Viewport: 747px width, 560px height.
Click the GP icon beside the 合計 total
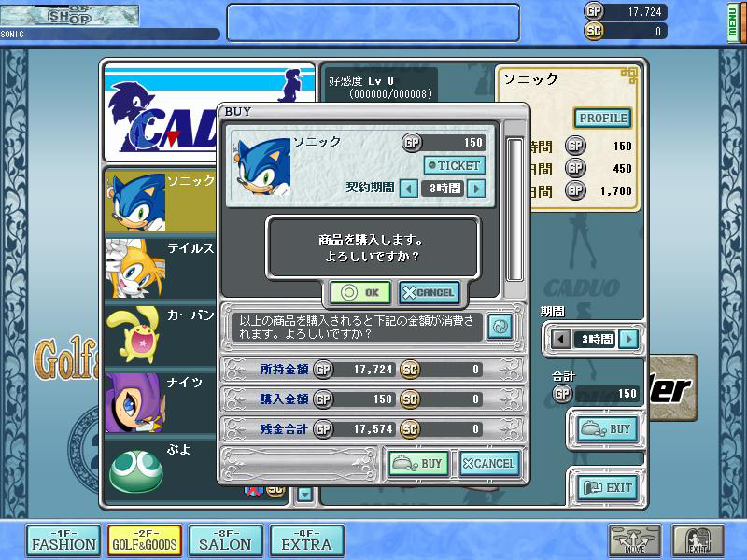562,393
